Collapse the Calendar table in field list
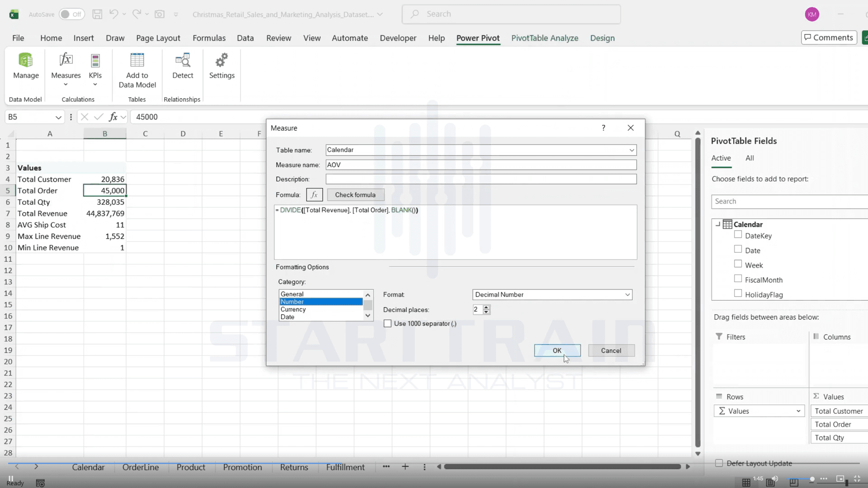The height and width of the screenshot is (488, 868). (x=718, y=224)
